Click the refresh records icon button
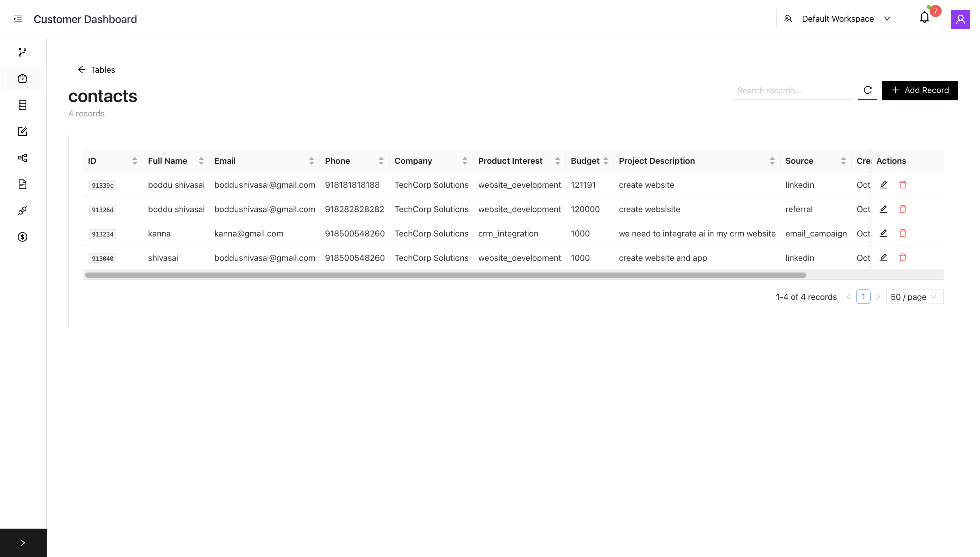 coord(867,90)
